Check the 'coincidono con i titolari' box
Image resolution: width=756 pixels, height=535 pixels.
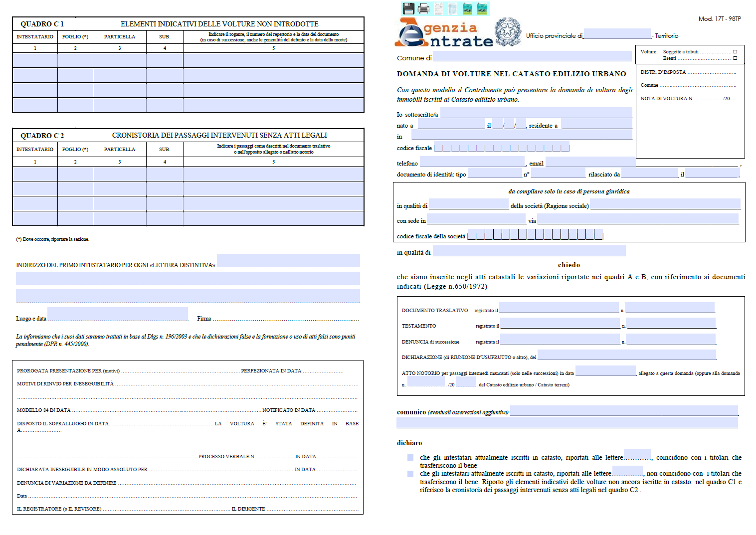410,457
